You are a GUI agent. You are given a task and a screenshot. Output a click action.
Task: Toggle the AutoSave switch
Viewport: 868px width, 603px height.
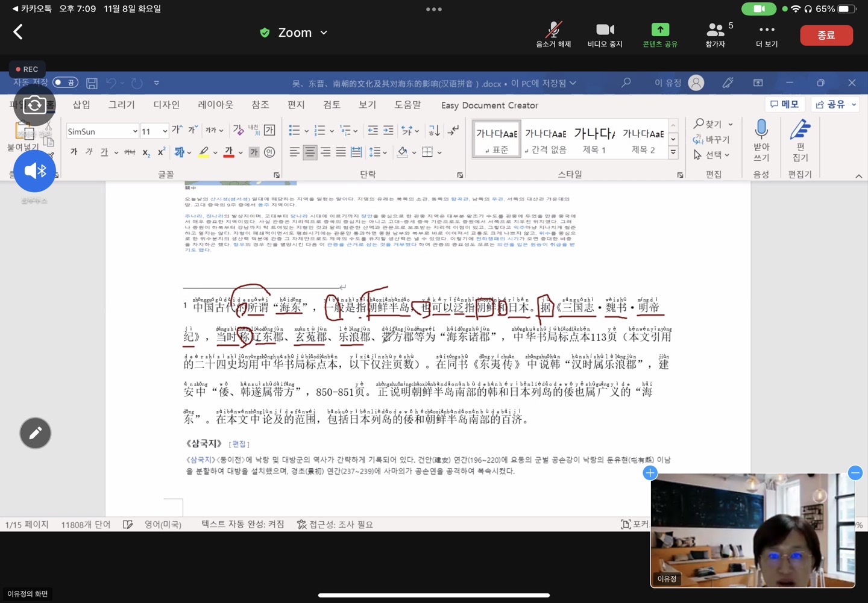(x=65, y=83)
